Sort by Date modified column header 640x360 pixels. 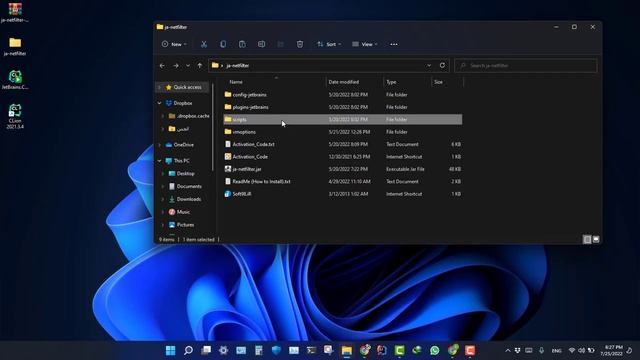coord(344,82)
